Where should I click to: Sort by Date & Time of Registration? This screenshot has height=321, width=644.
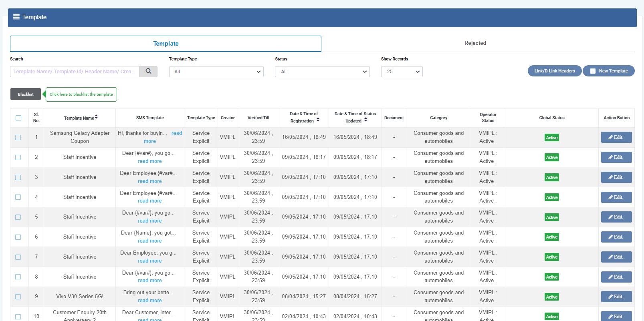[318, 120]
